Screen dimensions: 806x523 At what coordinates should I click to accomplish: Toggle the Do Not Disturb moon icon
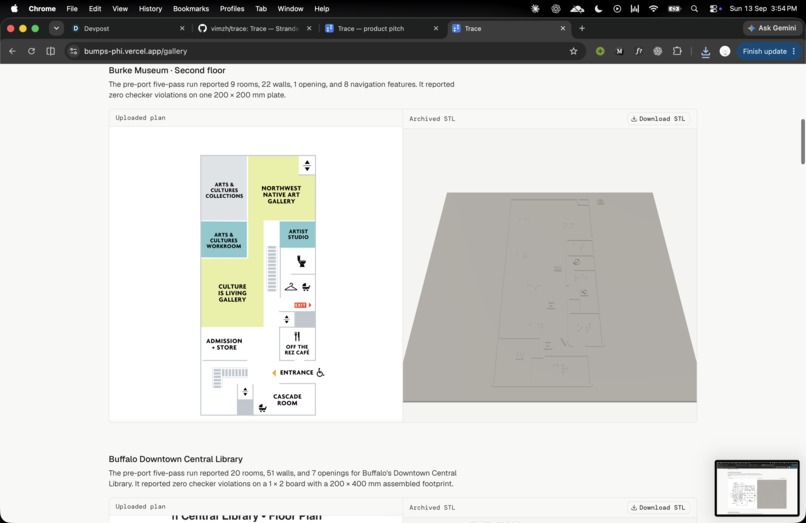tap(598, 9)
